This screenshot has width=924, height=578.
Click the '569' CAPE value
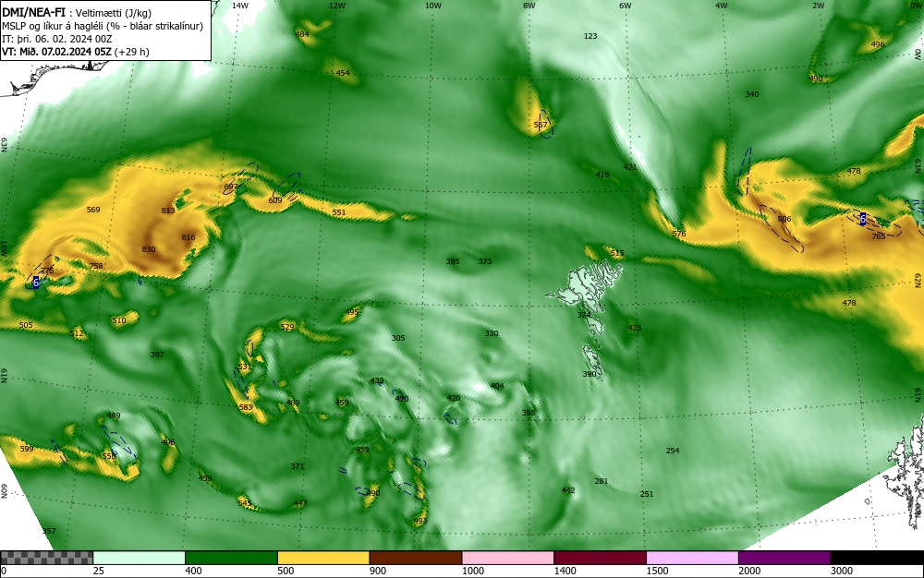[93, 211]
